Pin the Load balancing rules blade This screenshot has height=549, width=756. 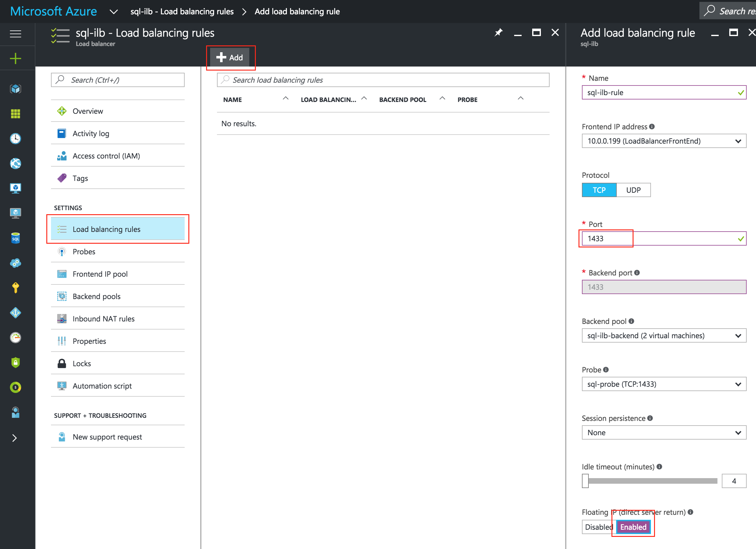point(498,33)
